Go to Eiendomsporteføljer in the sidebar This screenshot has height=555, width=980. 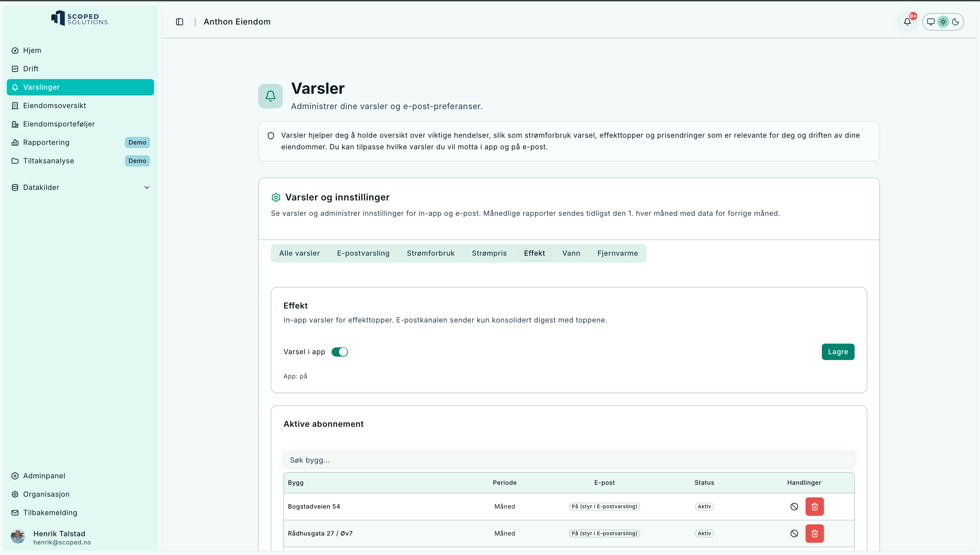59,124
